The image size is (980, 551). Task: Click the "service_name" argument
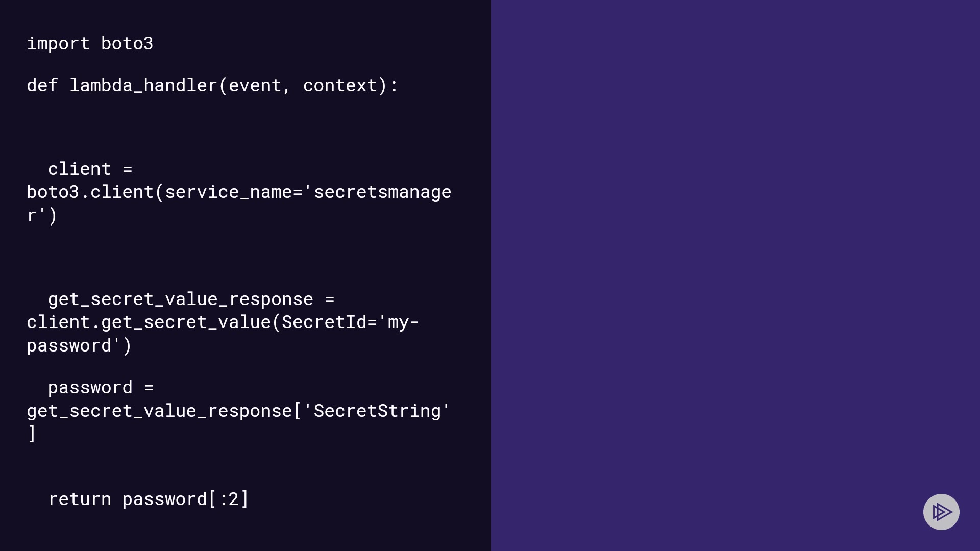[228, 192]
